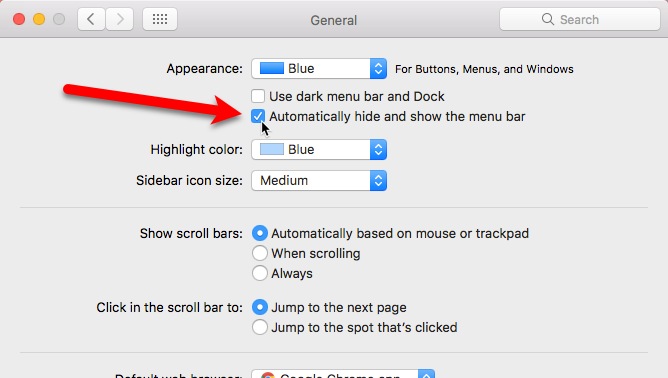Click the 'Sidebar icon size:' label
Image resolution: width=668 pixels, height=378 pixels.
pos(189,181)
